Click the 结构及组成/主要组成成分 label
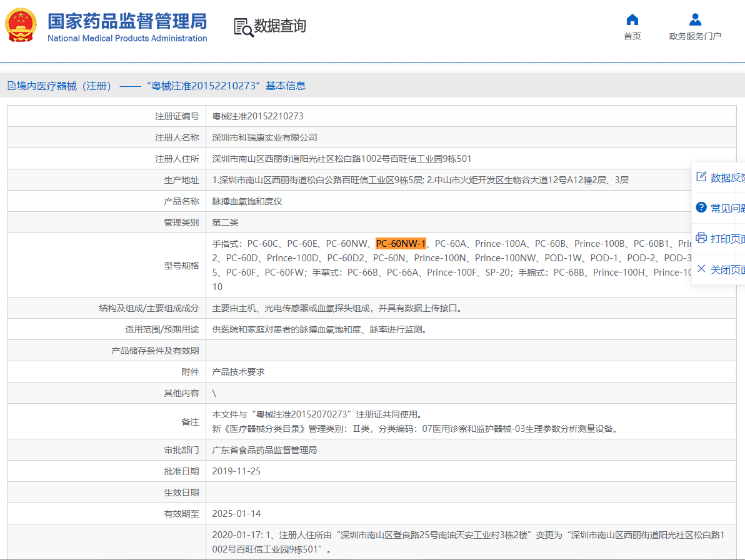Screen dimensions: 745x560 [x=149, y=308]
